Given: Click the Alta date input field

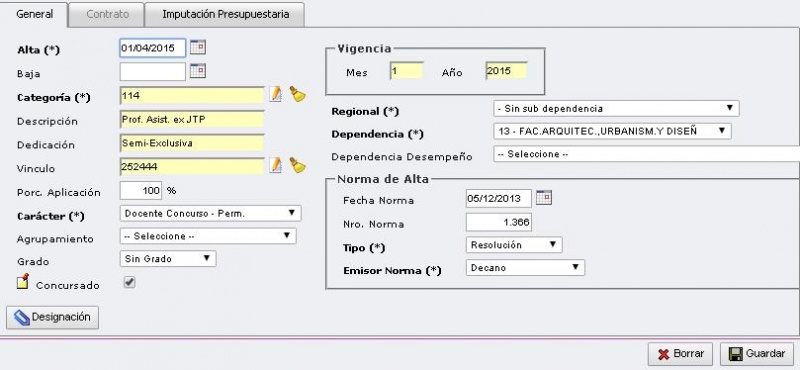Looking at the screenshot, I should [x=153, y=48].
